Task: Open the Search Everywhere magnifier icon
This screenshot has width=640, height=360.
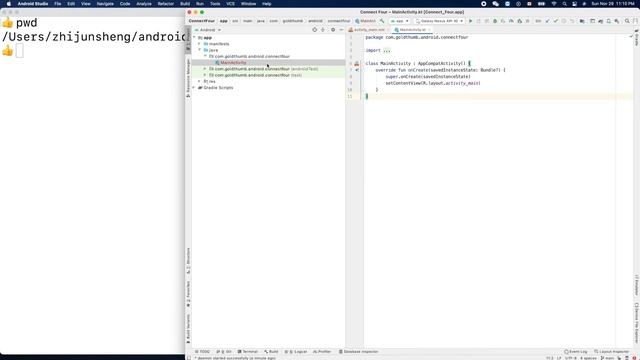Action: click(627, 21)
